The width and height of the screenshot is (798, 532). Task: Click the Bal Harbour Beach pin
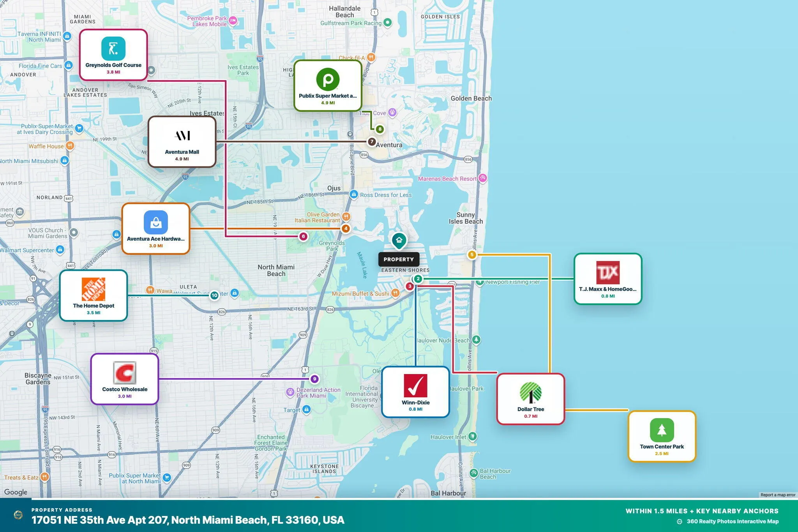[x=473, y=473]
